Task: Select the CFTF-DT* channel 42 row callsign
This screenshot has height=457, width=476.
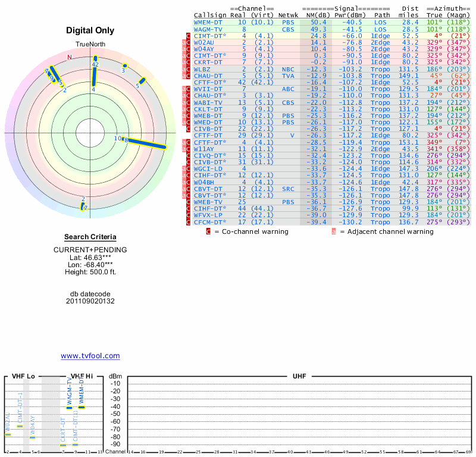Action: point(208,82)
